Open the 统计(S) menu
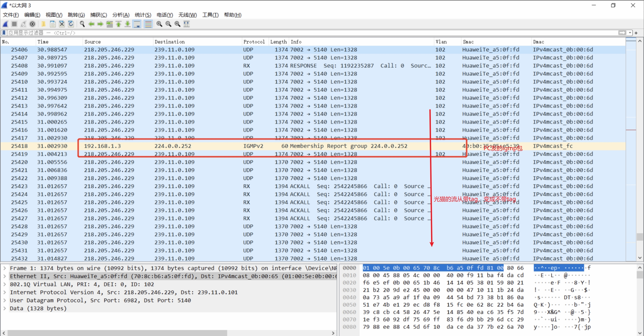Image resolution: width=644 pixels, height=336 pixels. pos(143,15)
